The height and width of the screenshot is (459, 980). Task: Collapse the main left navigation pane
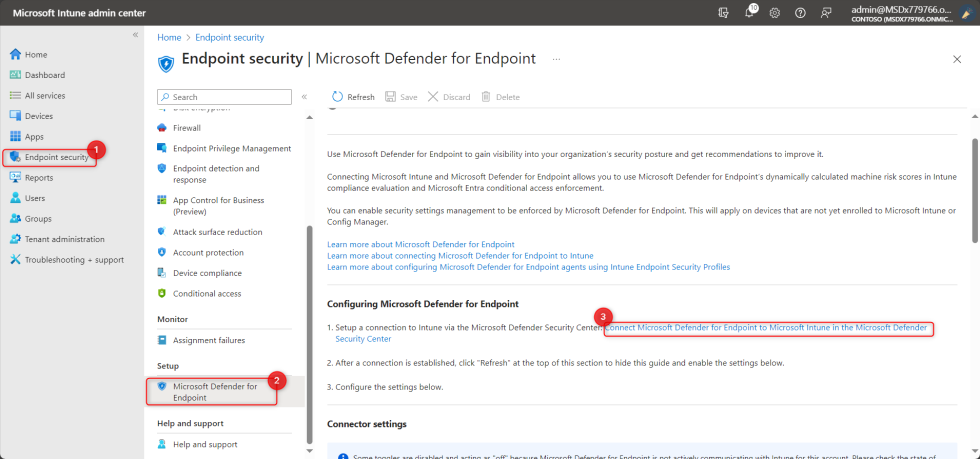pyautogui.click(x=135, y=35)
